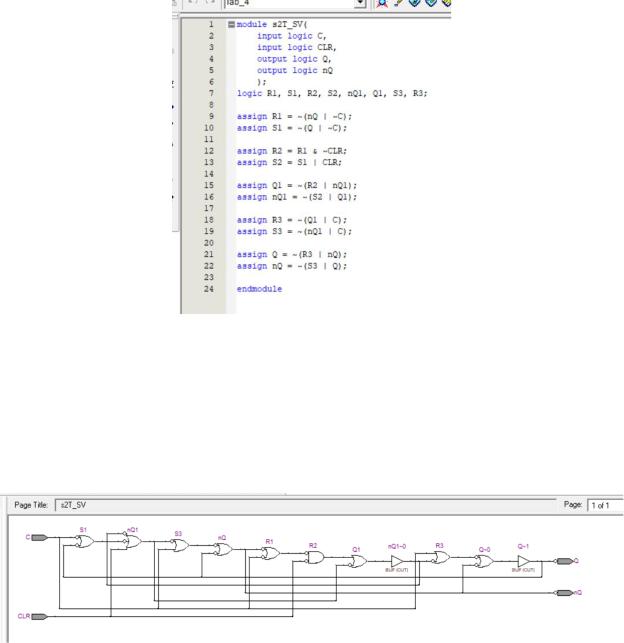Click the second blue checkmark compile icon
The width and height of the screenshot is (624, 643).
(x=430, y=3)
